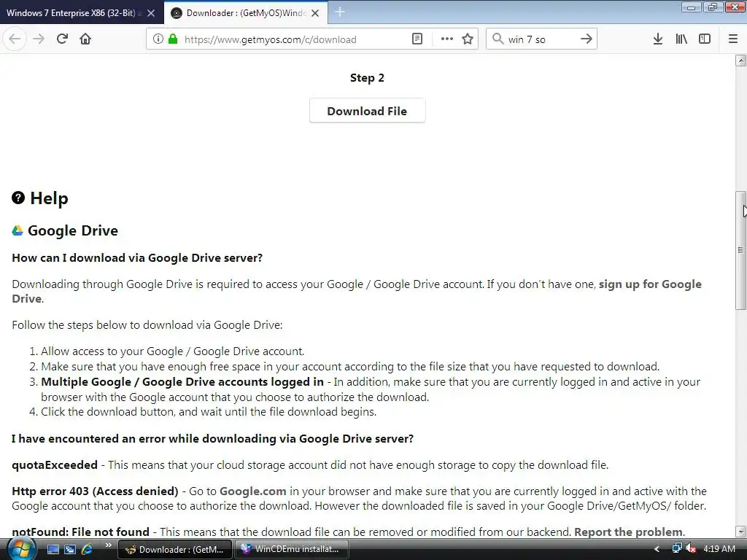Click the Download File button
The height and width of the screenshot is (560, 747).
pos(367,111)
